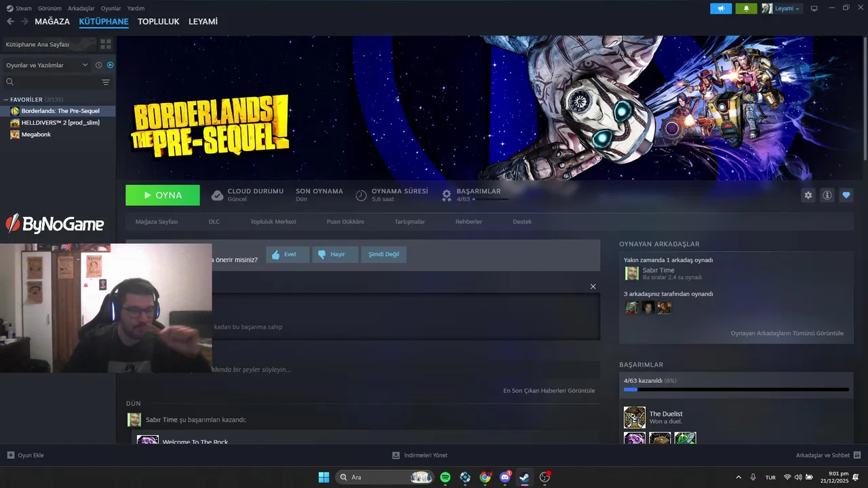Open green notifications bell button
868x488 pixels.
(x=746, y=8)
